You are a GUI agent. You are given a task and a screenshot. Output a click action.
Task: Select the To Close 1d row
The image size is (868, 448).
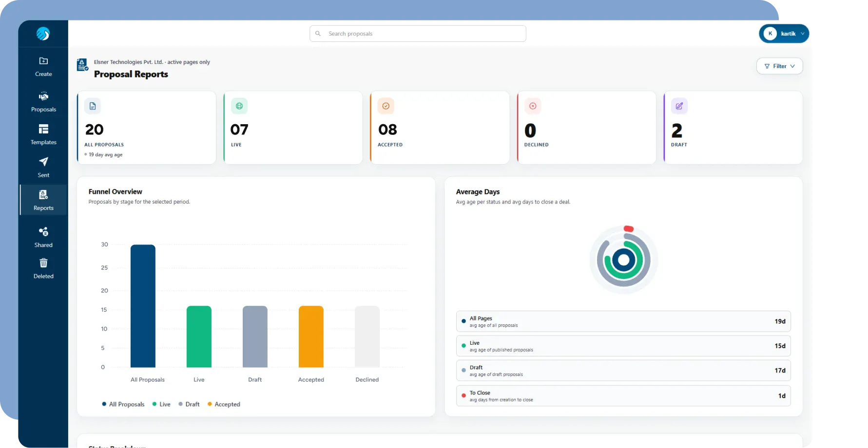[x=623, y=396]
